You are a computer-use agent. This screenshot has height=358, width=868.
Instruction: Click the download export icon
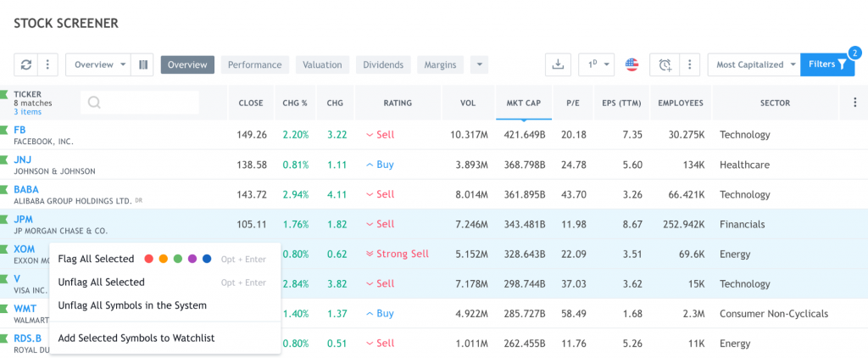(558, 64)
